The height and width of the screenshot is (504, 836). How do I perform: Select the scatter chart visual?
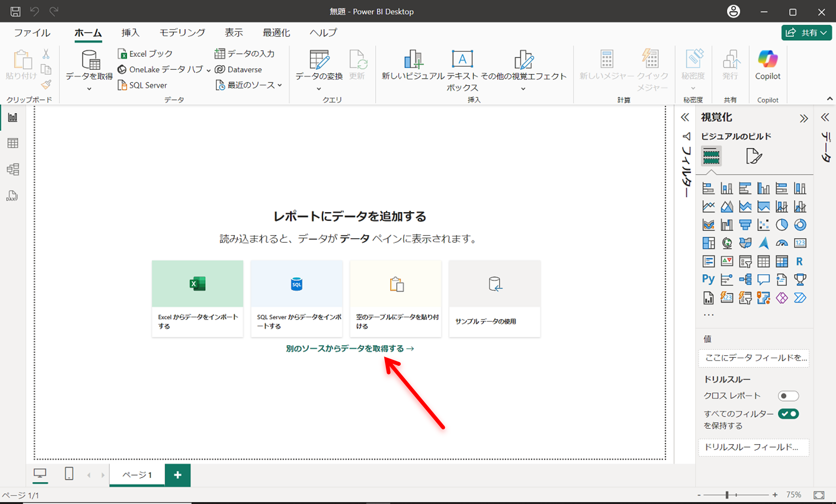click(x=763, y=225)
